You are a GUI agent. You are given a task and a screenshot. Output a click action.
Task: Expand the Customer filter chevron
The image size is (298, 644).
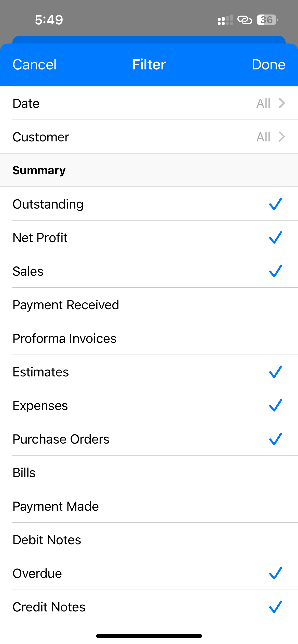(x=282, y=137)
